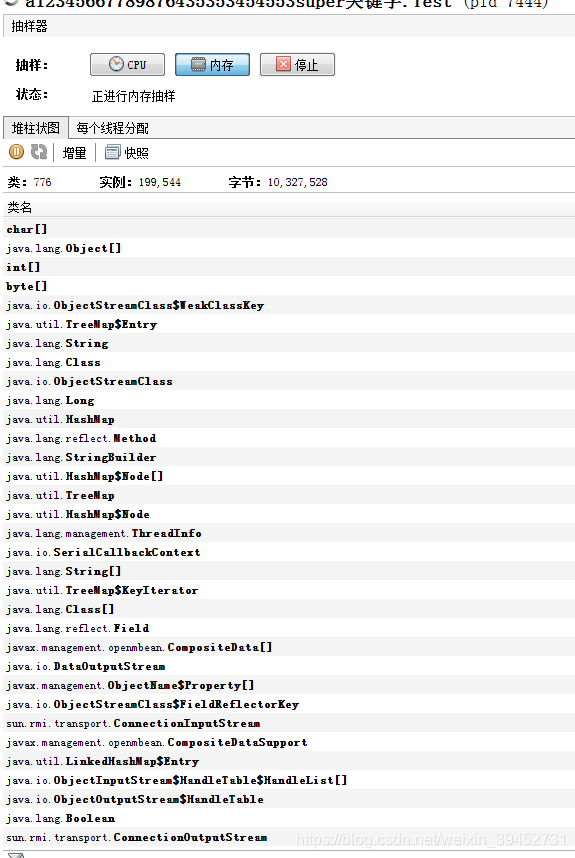This screenshot has width=575, height=858.
Task: Select ObjectOutputStream$HandleTable row
Action: tap(289, 799)
